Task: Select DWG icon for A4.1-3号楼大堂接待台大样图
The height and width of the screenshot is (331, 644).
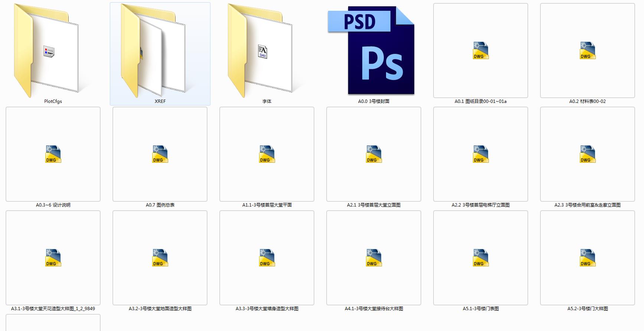Action: pos(374,258)
